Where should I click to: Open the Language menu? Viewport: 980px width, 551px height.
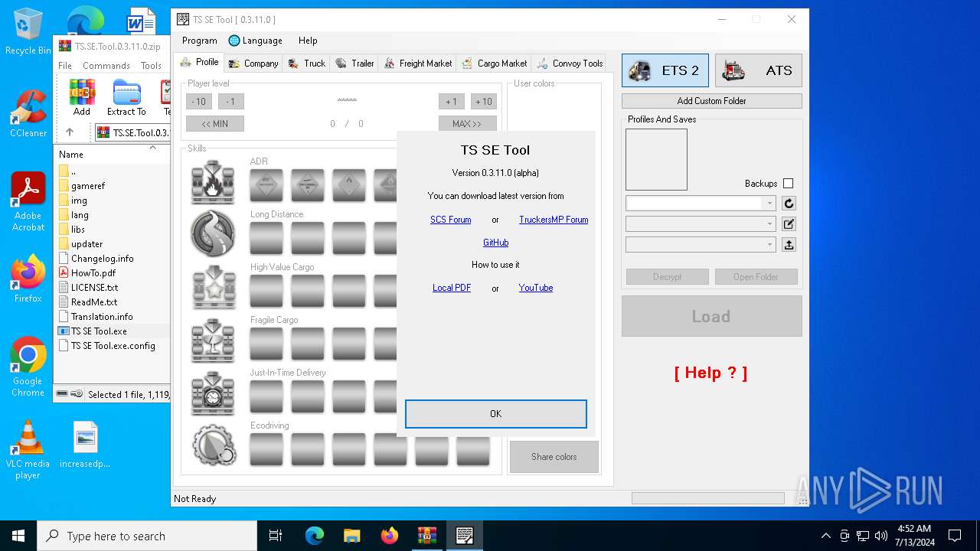pos(256,41)
